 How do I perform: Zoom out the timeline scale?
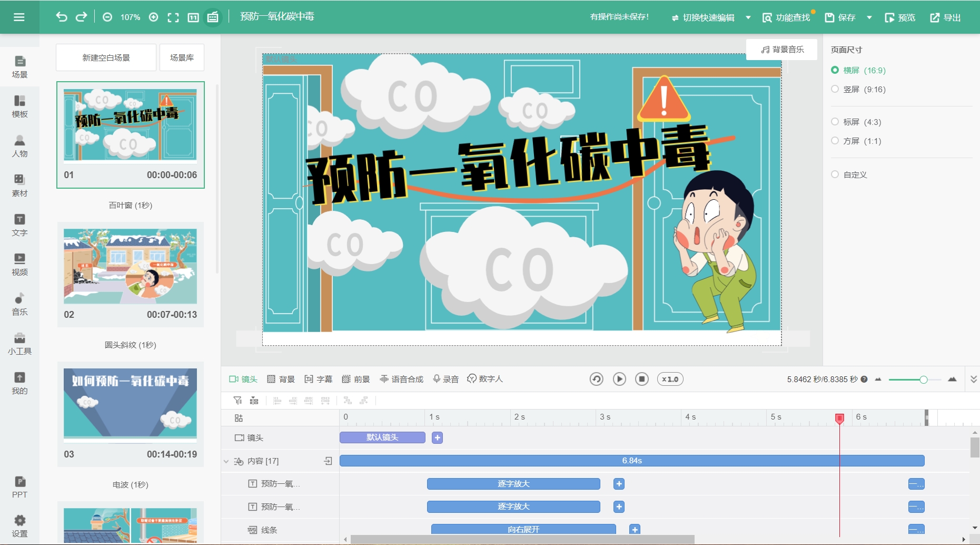pyautogui.click(x=878, y=379)
